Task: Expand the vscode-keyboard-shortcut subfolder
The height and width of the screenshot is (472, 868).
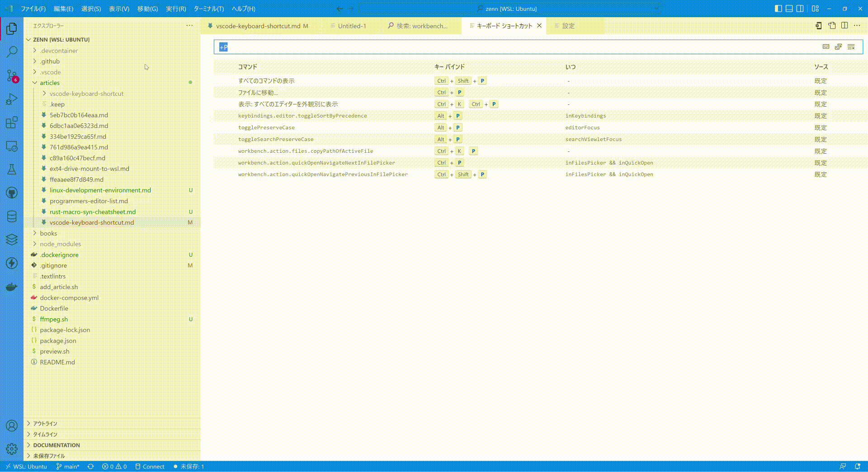Action: point(112,94)
